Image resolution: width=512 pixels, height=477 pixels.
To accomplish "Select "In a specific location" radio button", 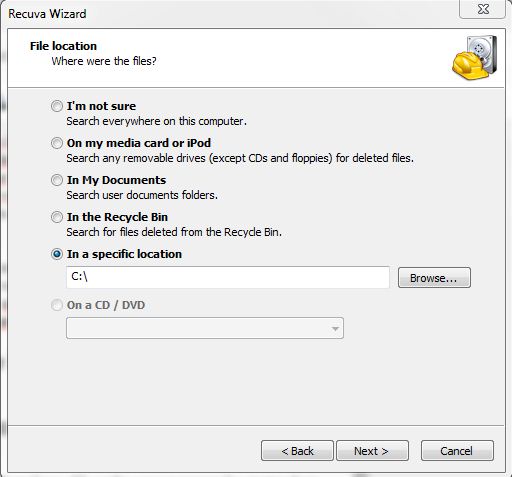I will 57,254.
